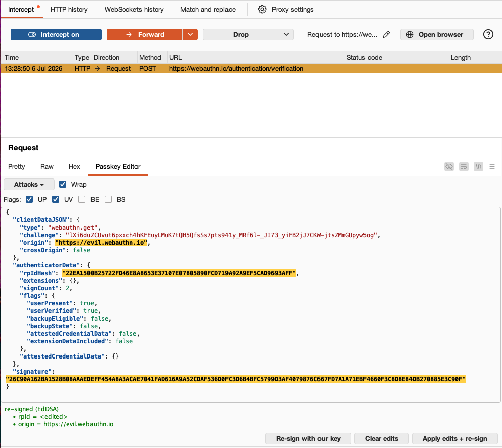Click the signCount value 2
Viewport: 502px width, 448px height.
68,288
